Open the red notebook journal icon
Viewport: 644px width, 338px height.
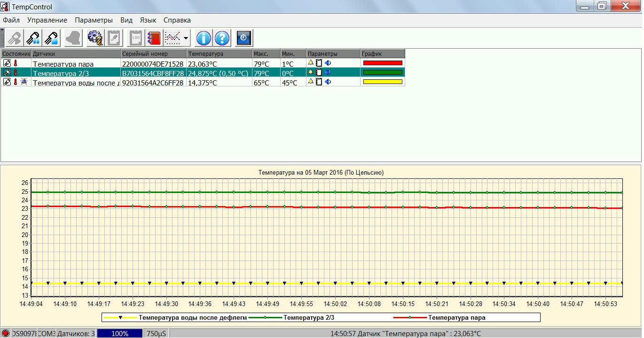(x=154, y=38)
